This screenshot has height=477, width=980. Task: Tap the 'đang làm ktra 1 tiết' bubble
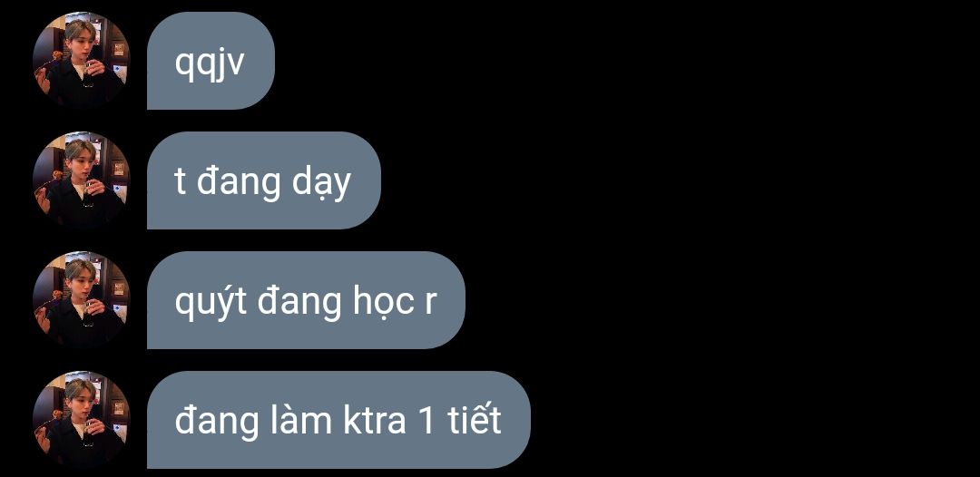pos(338,420)
